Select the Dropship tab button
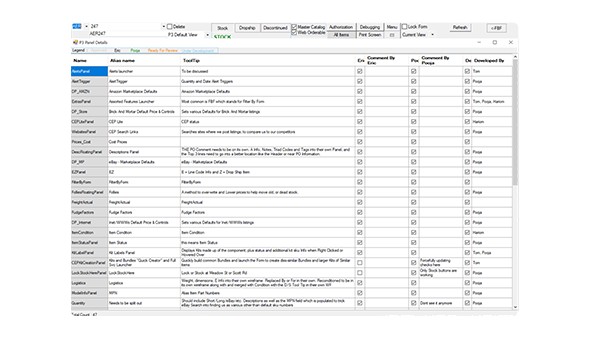590x360 pixels. pos(247,28)
